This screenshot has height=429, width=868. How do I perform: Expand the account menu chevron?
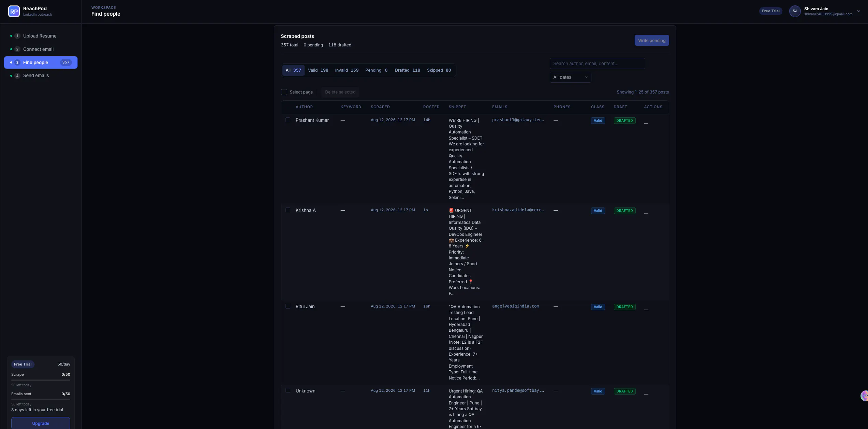click(x=858, y=11)
